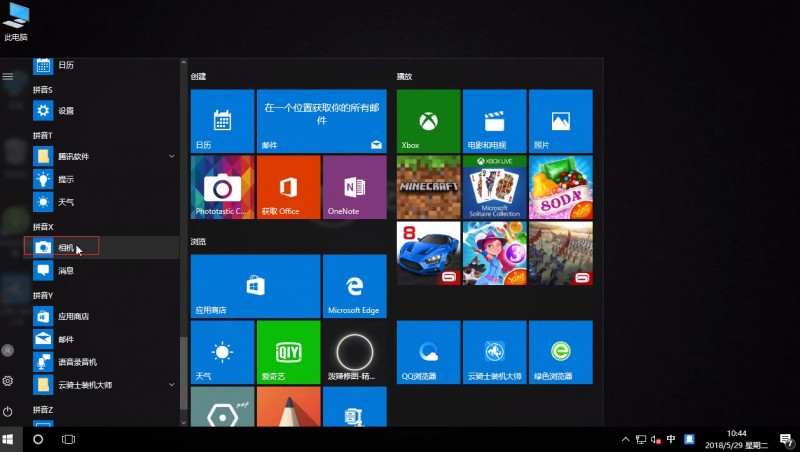Open the Bubble Witch 3 tile
Screen dimensions: 800x452
[494, 253]
